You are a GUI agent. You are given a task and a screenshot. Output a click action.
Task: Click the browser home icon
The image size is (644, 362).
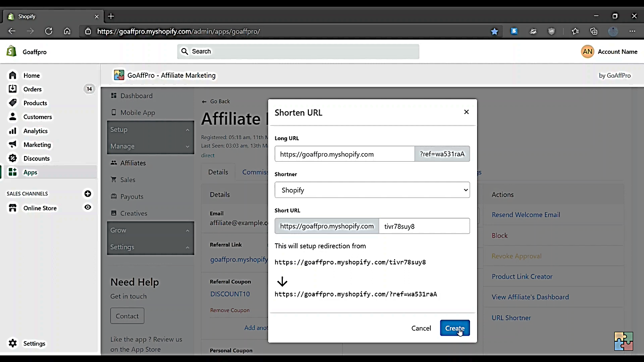coord(67,31)
